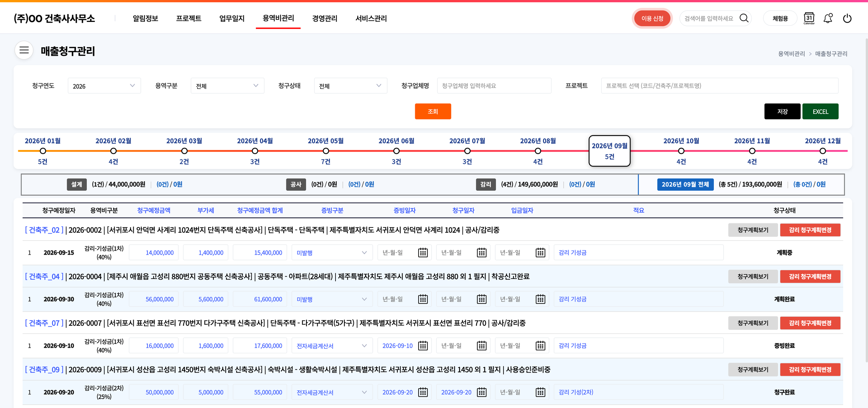Open the hamburger side menu
Image resolution: width=868 pixels, height=408 pixels.
[24, 50]
